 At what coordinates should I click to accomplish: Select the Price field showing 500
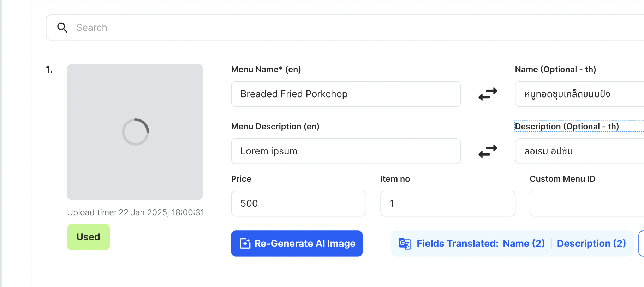[x=298, y=204]
